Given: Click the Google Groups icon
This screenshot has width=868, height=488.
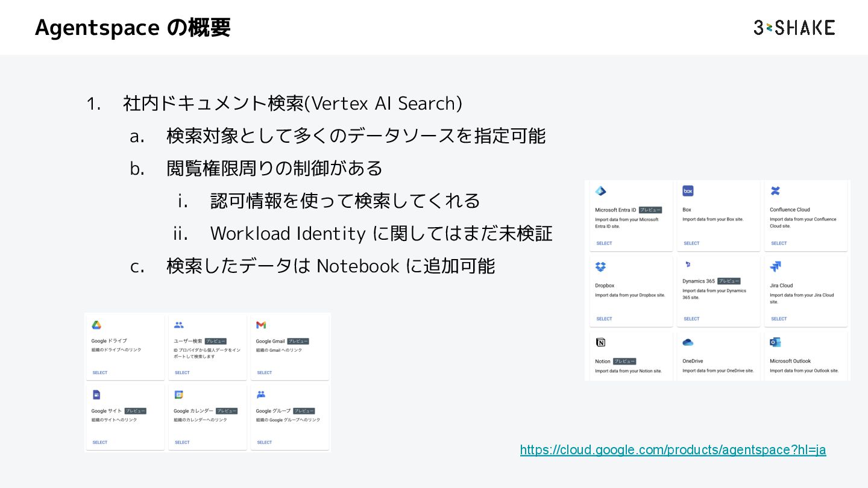Looking at the screenshot, I should click(261, 395).
